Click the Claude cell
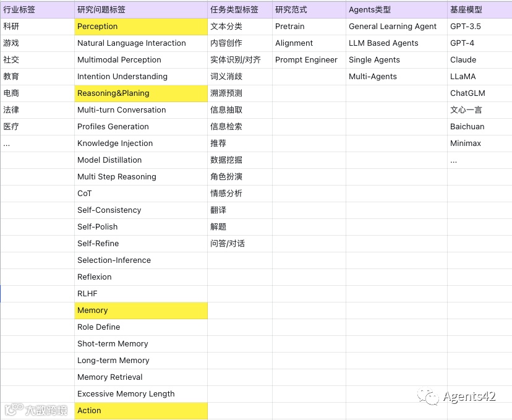This screenshot has width=512, height=420. (480, 60)
